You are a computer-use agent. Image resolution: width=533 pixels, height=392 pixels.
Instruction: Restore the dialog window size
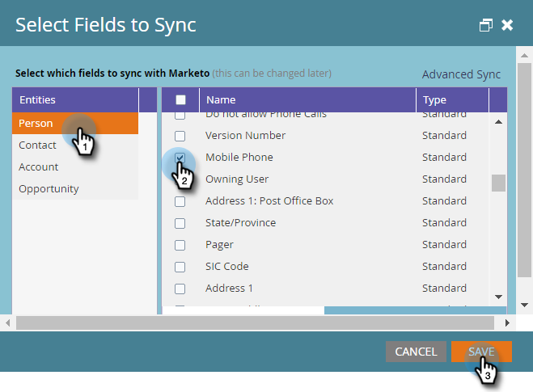tap(485, 25)
